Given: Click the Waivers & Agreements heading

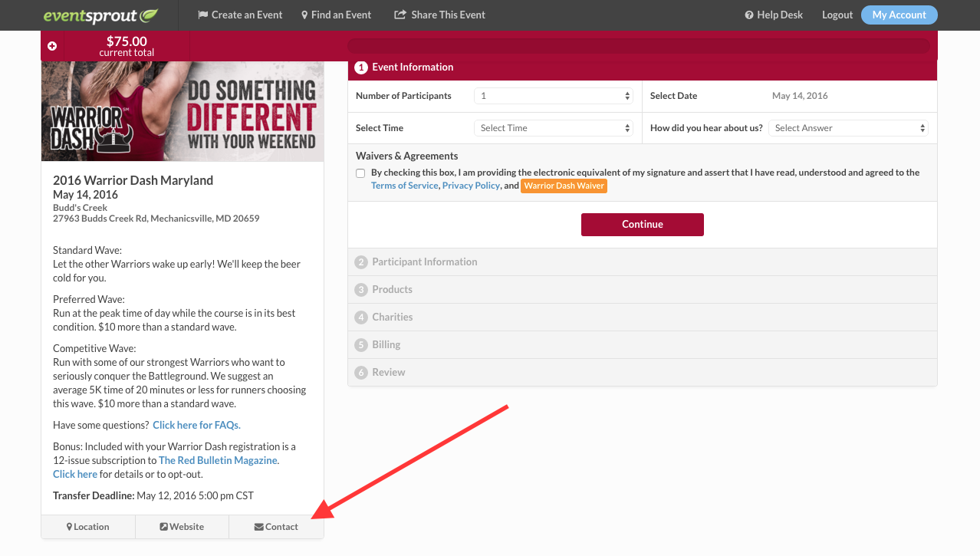Looking at the screenshot, I should click(407, 156).
